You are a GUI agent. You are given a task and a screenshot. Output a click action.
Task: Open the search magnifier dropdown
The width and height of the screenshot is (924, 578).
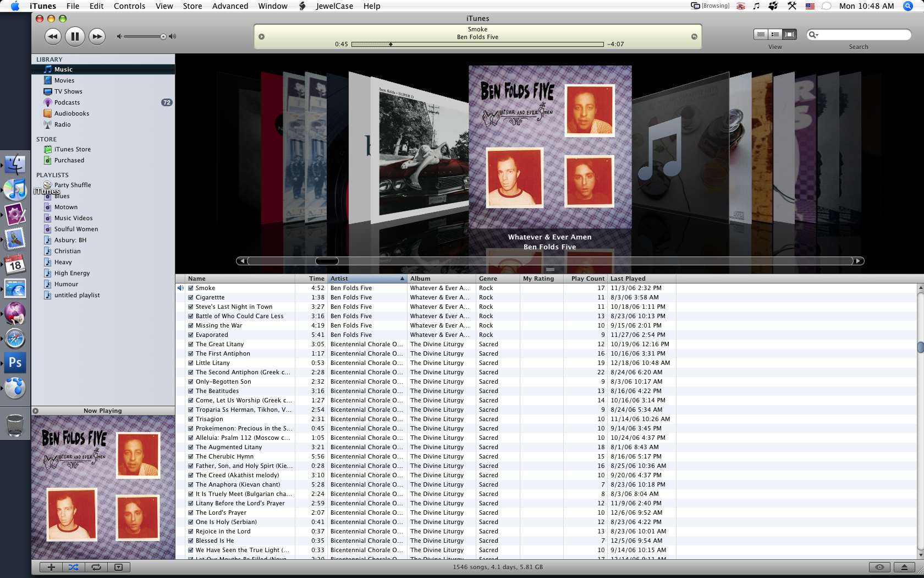click(x=813, y=35)
